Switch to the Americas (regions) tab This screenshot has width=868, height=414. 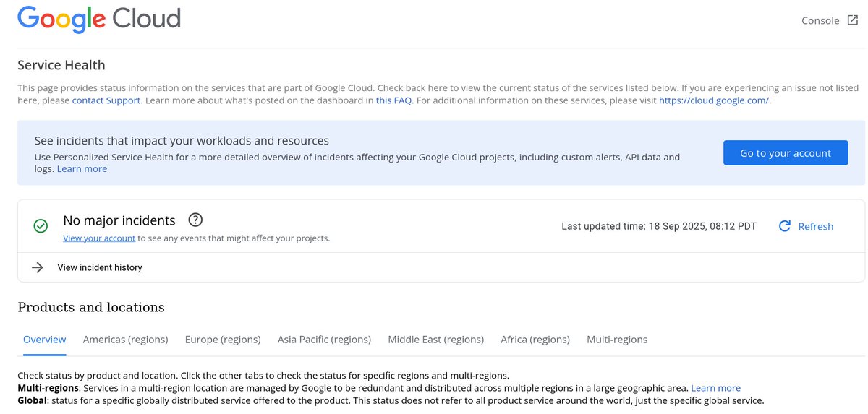tap(126, 340)
